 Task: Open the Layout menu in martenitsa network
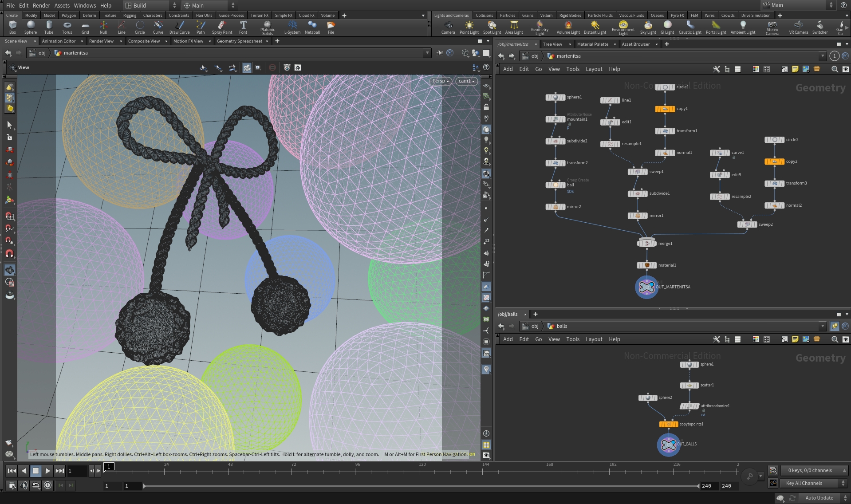click(x=594, y=69)
